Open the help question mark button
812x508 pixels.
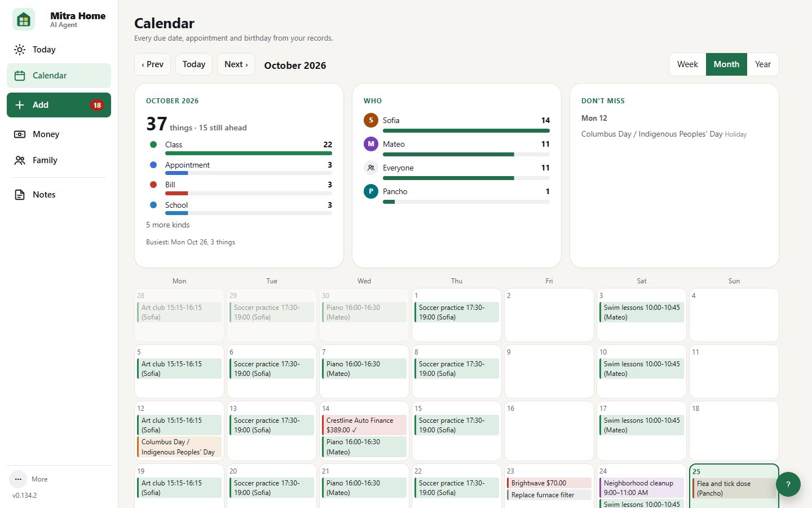click(788, 484)
